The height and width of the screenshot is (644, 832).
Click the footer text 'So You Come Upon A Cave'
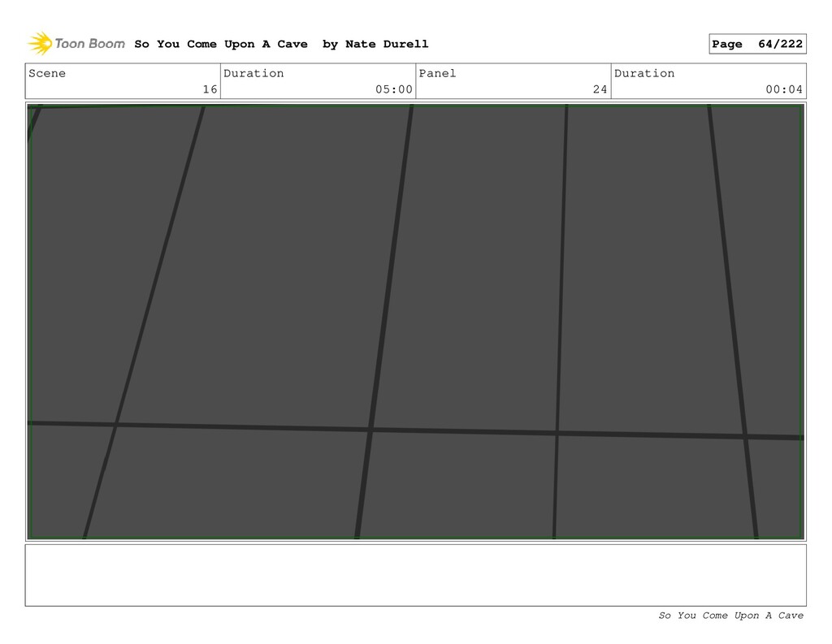click(730, 616)
